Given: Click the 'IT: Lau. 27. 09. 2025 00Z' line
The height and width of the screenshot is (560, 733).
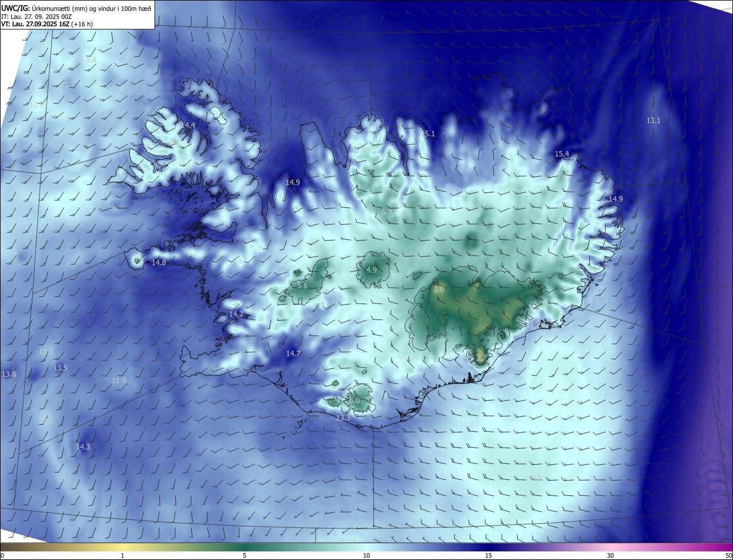Looking at the screenshot, I should [x=37, y=16].
